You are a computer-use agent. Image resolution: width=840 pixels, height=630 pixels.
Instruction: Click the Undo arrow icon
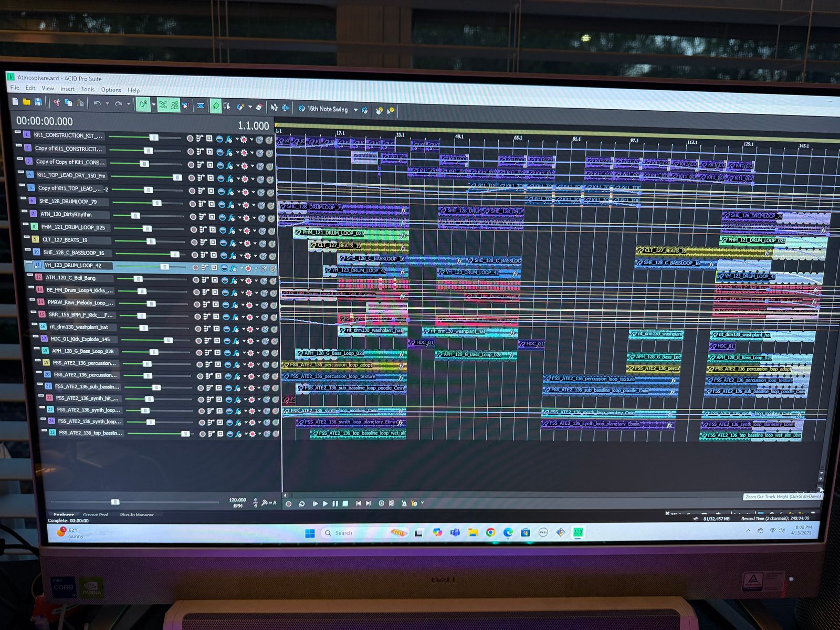click(97, 103)
